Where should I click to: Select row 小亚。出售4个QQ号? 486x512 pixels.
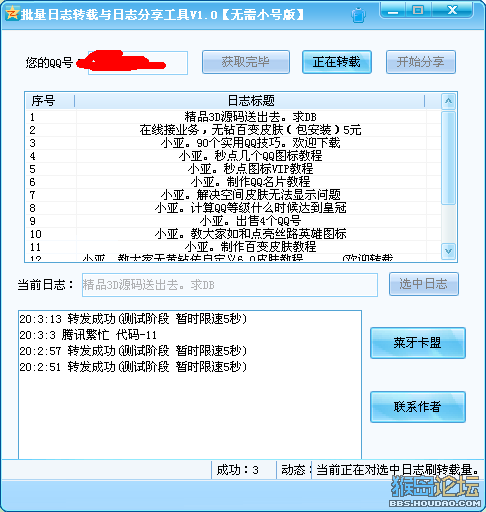click(x=233, y=221)
